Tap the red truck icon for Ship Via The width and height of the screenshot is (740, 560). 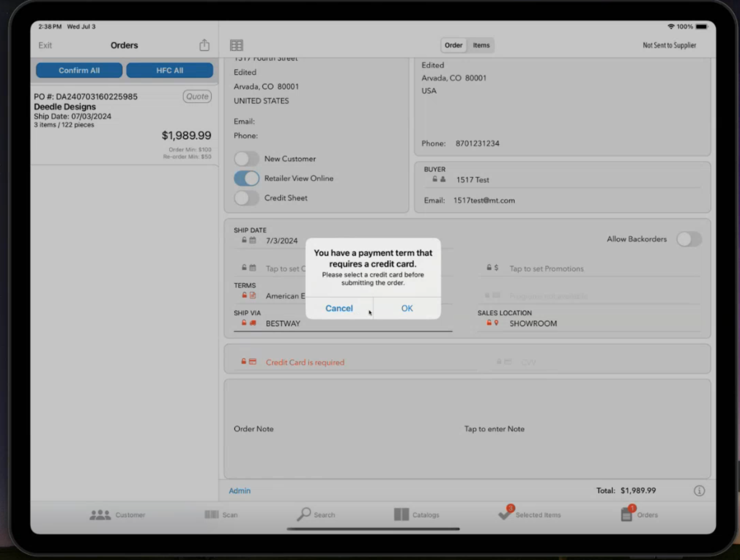(x=253, y=323)
